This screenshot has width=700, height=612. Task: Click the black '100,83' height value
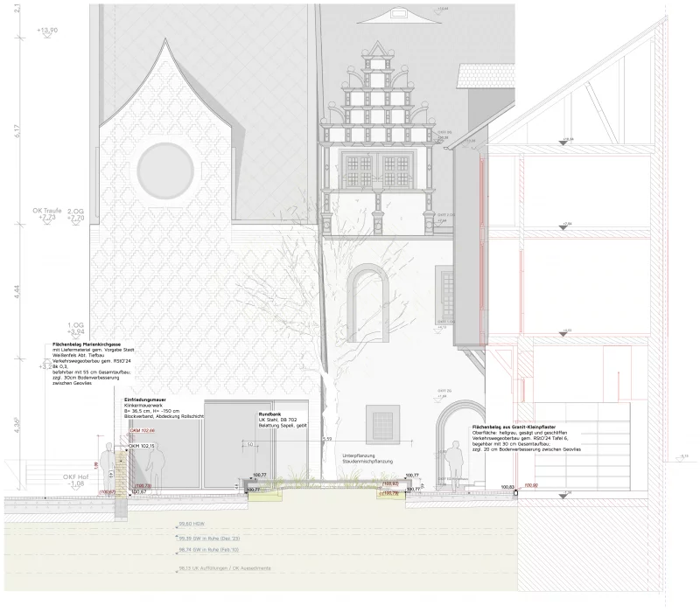[508, 487]
